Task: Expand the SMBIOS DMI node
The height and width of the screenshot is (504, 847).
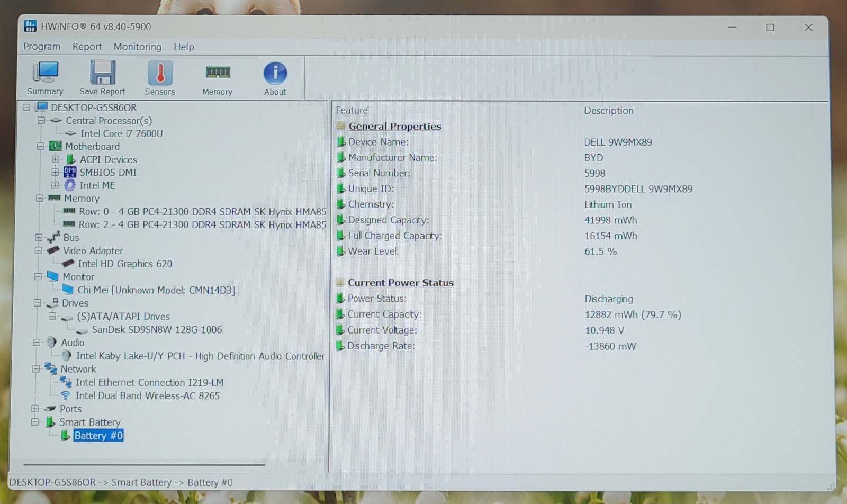Action: click(55, 172)
